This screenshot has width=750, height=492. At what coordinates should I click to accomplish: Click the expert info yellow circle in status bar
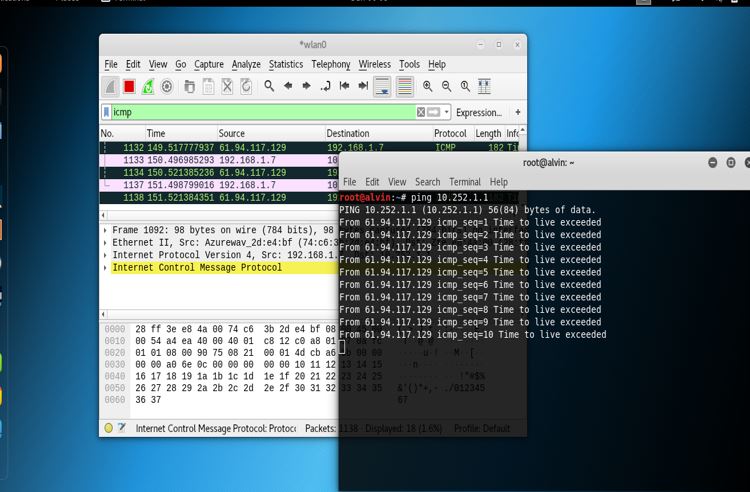pyautogui.click(x=109, y=428)
